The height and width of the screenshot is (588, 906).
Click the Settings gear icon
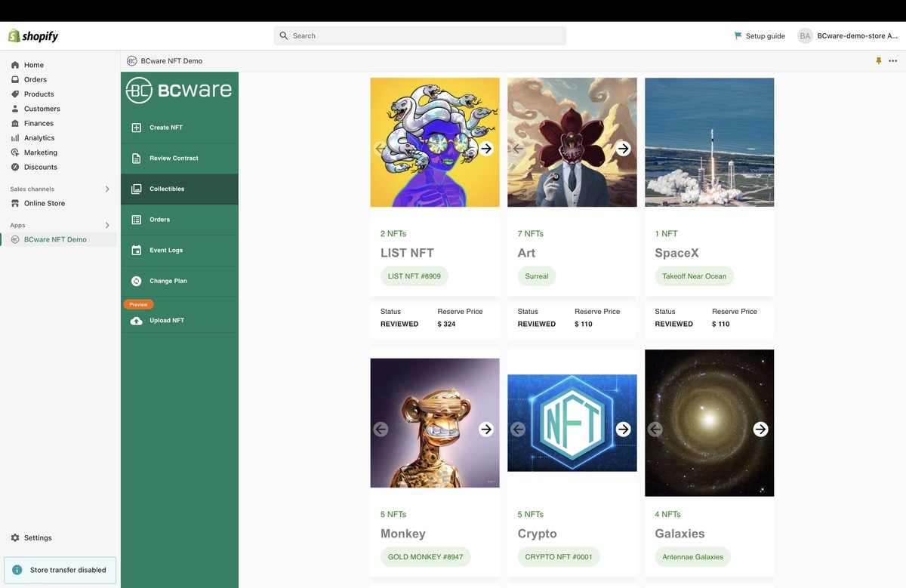15,537
